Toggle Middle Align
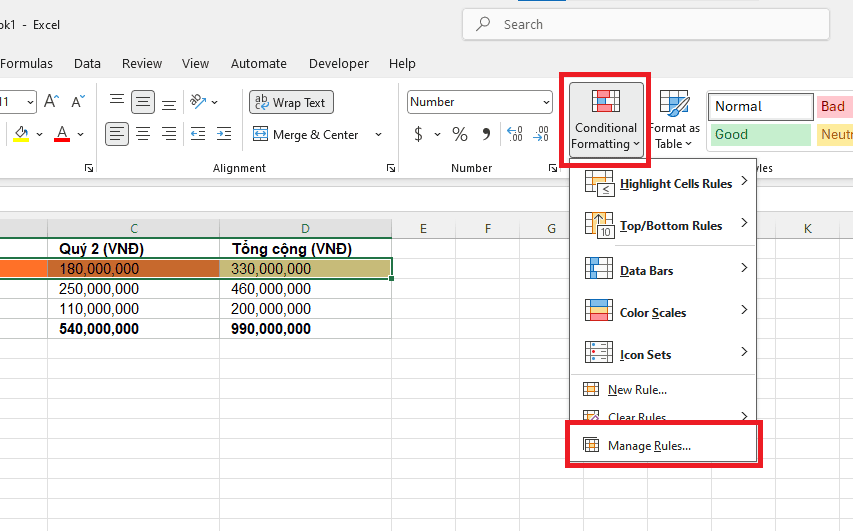The width and height of the screenshot is (853, 531). click(143, 102)
